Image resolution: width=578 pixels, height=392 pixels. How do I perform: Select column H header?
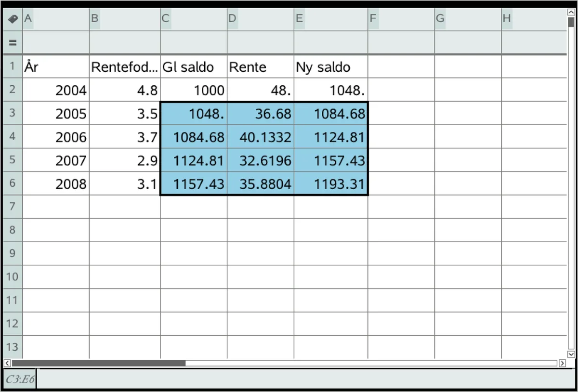534,19
